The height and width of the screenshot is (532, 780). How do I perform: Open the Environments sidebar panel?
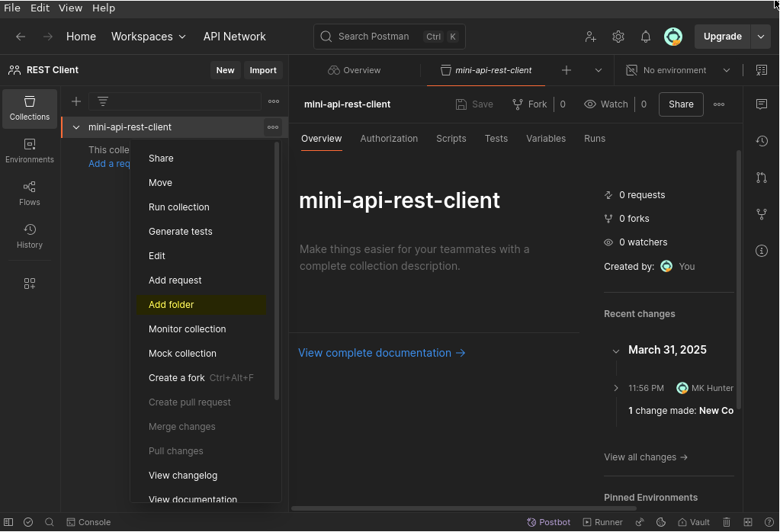[30, 151]
